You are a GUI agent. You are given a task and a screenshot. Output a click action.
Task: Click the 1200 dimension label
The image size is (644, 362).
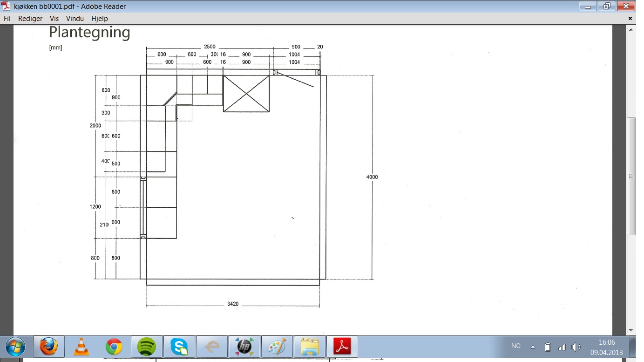(x=95, y=207)
